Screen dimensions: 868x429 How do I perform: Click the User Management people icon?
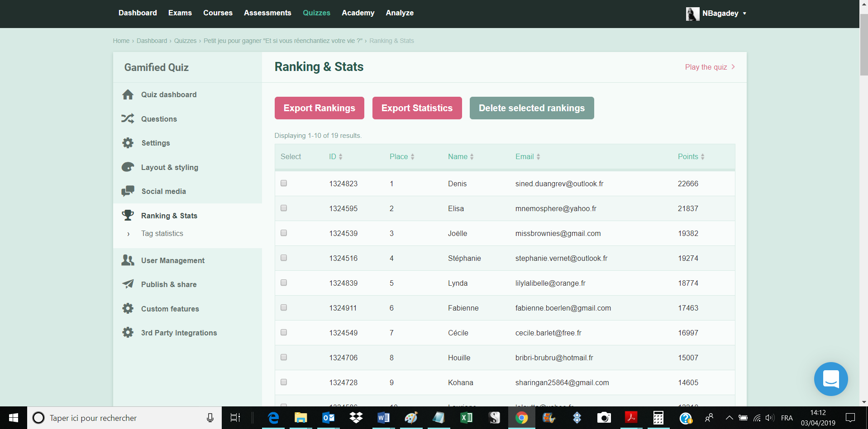click(x=128, y=260)
